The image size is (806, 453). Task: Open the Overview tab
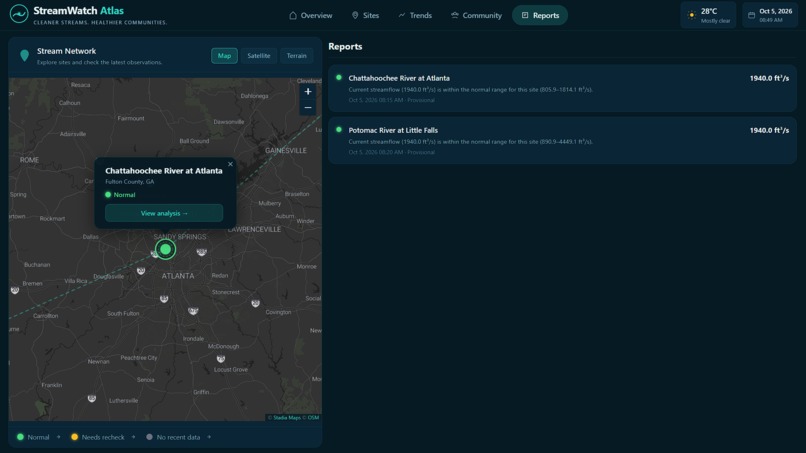310,15
